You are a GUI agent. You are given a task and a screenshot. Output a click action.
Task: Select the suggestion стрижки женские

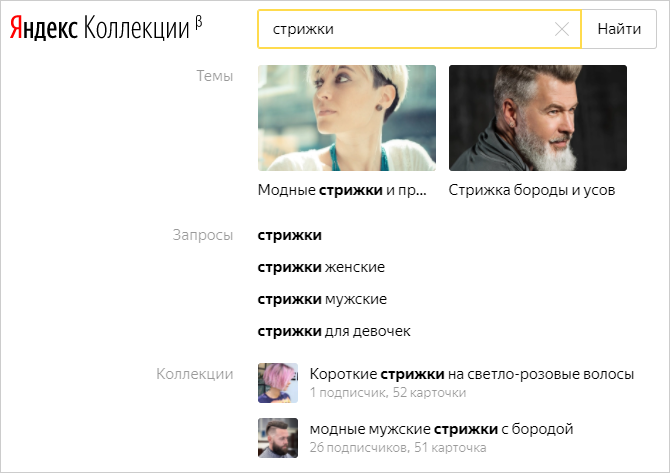(321, 267)
